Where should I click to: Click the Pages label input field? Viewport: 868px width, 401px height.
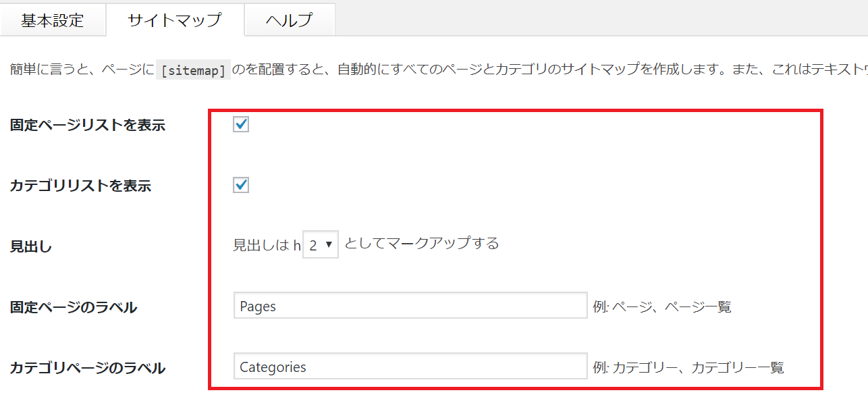tap(410, 306)
